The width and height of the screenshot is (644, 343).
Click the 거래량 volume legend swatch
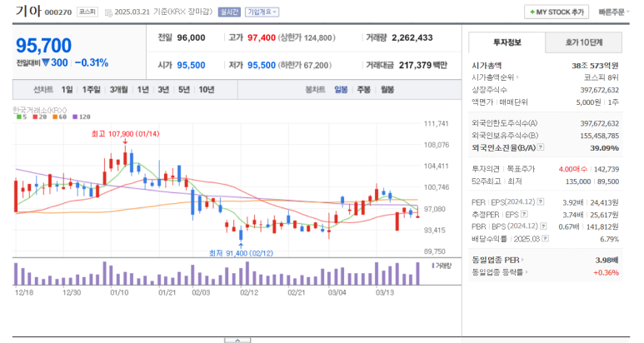coord(433,266)
